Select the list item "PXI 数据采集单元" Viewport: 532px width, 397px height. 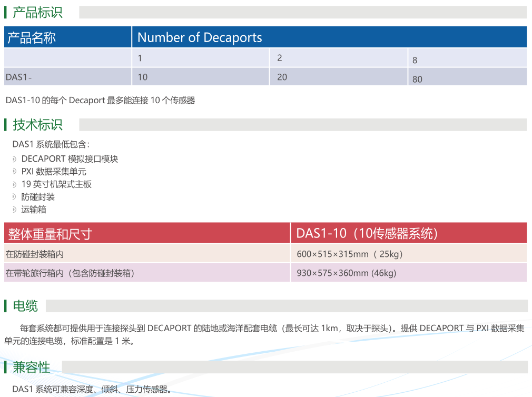click(x=54, y=172)
